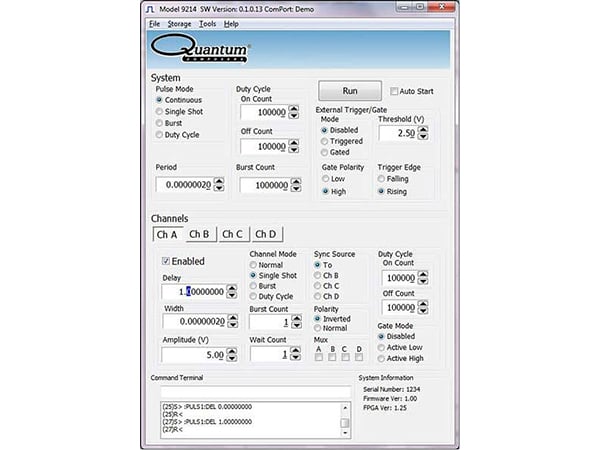Check Mux checkbox C
600x450 pixels.
point(345,357)
